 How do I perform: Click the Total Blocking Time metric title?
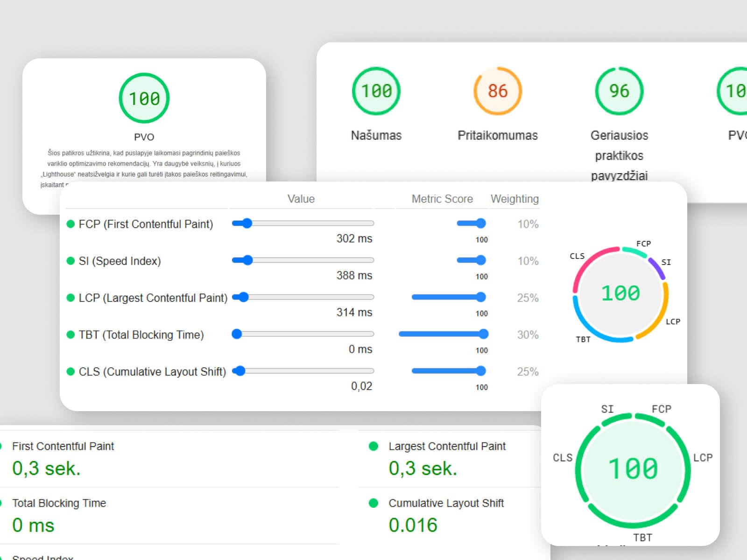coord(59,503)
